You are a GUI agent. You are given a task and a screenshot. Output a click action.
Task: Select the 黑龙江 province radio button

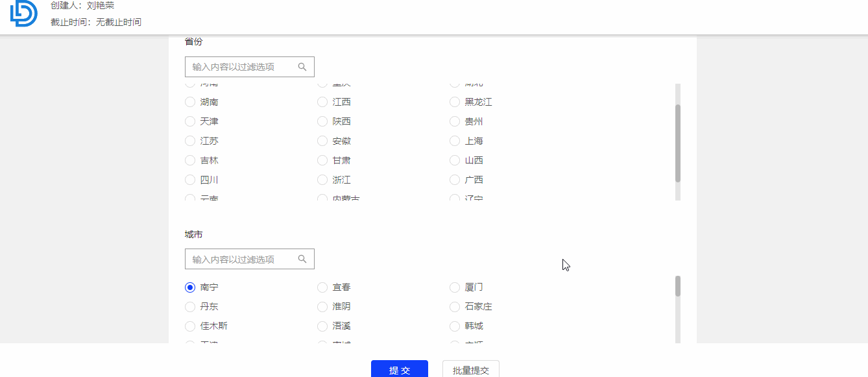click(x=455, y=102)
